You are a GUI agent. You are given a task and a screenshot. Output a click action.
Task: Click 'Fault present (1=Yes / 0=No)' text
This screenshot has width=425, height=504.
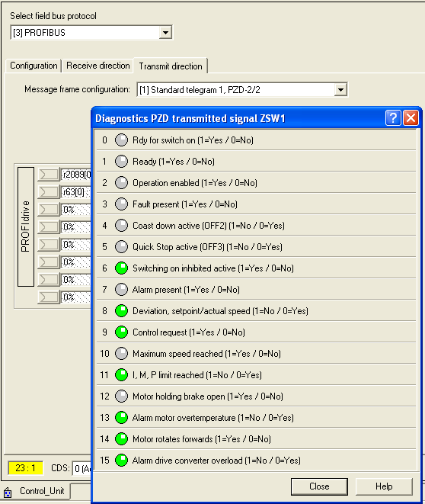185,204
